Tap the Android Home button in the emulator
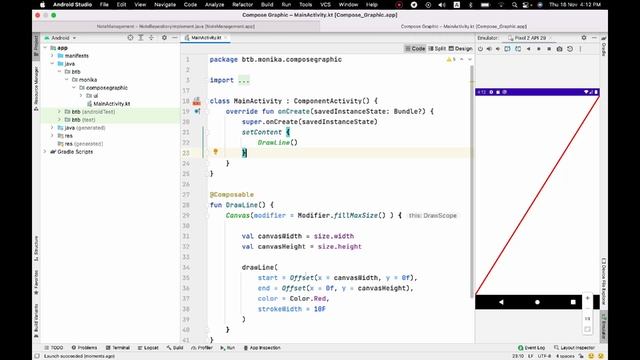 coord(537,302)
